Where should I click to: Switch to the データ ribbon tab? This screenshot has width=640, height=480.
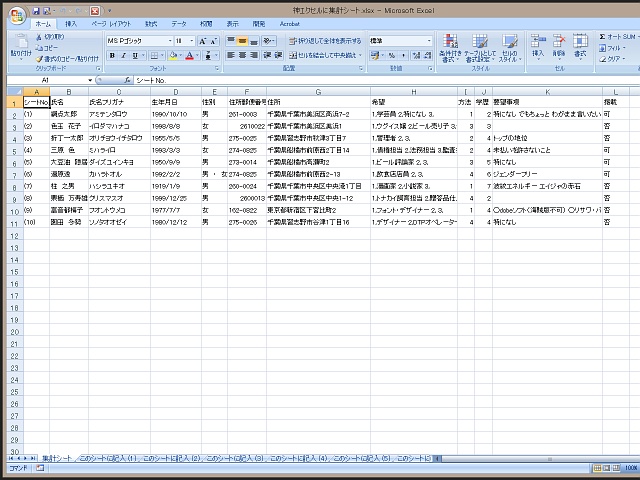click(179, 24)
